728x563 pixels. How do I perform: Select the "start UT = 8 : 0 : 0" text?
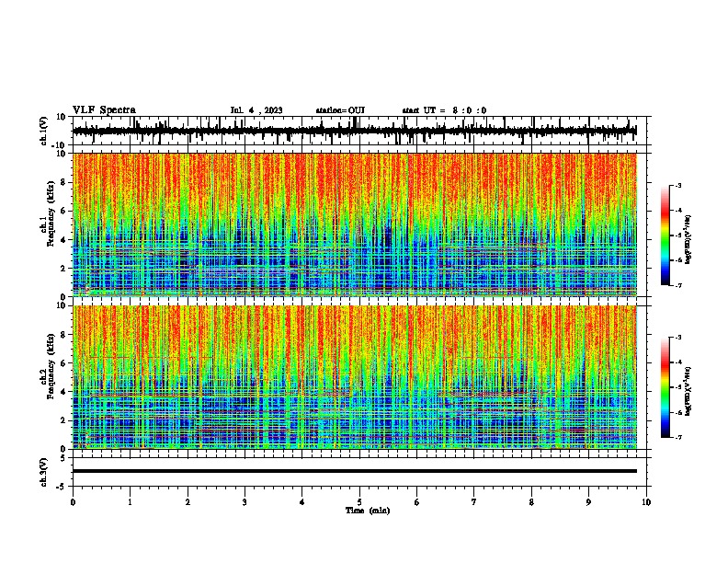[444, 110]
